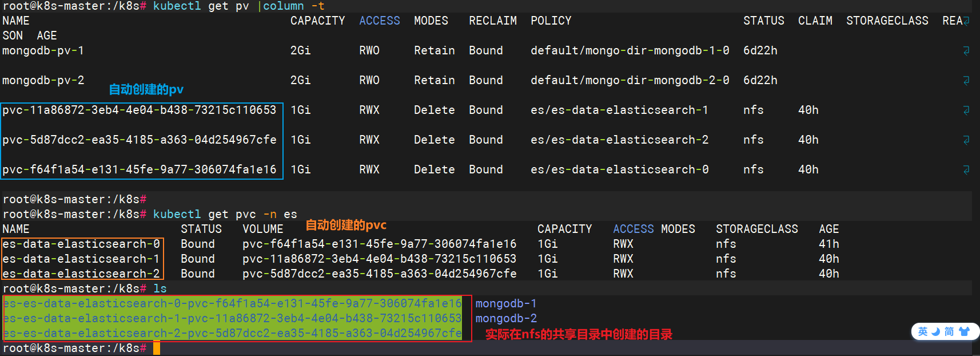This screenshot has width=980, height=356.
Task: Click the POLICY column header
Action: point(551,21)
